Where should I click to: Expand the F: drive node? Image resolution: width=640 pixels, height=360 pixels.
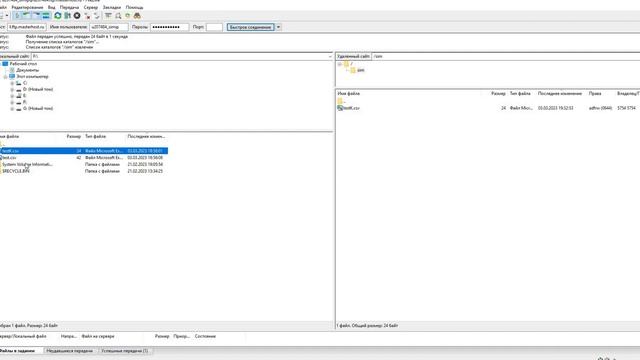12,102
